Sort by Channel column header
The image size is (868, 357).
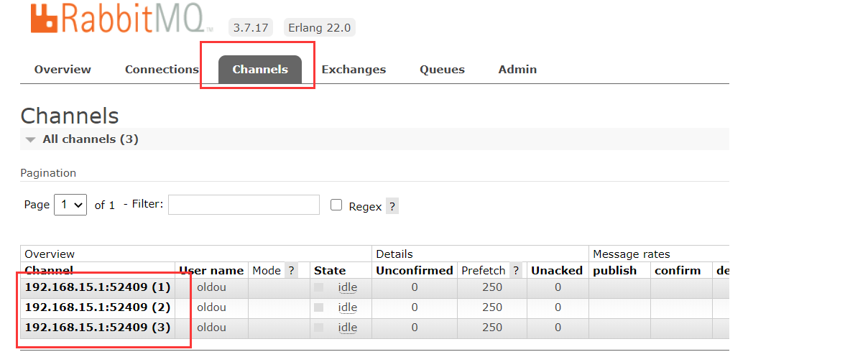49,271
